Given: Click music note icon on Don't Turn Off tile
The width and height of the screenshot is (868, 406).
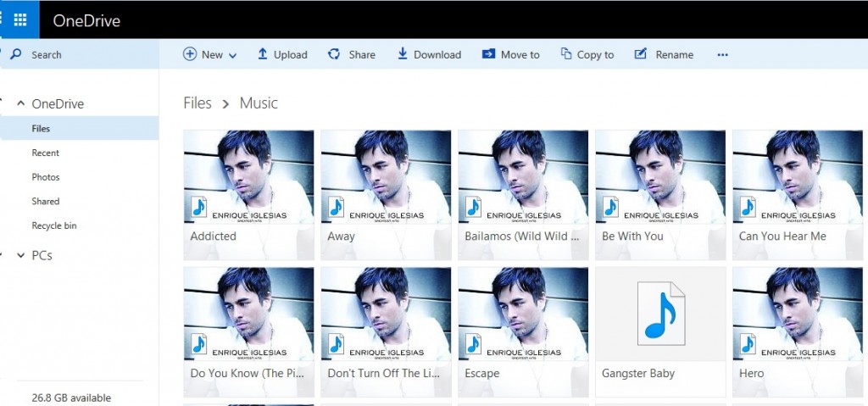Looking at the screenshot, I should 336,344.
